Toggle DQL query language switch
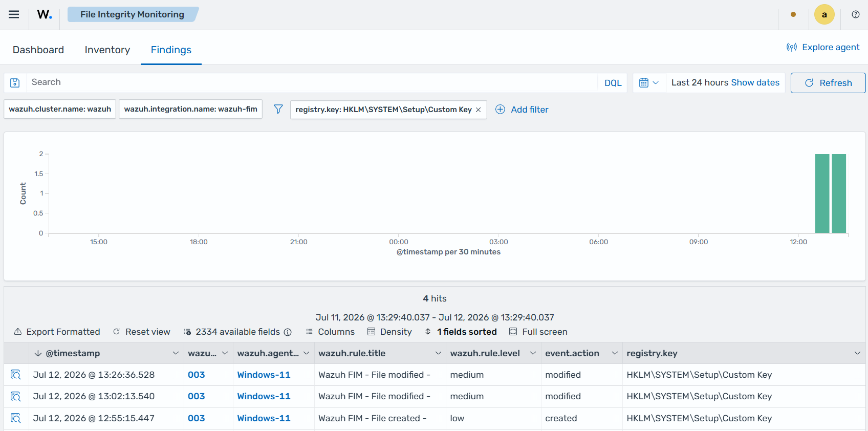 pyautogui.click(x=613, y=83)
